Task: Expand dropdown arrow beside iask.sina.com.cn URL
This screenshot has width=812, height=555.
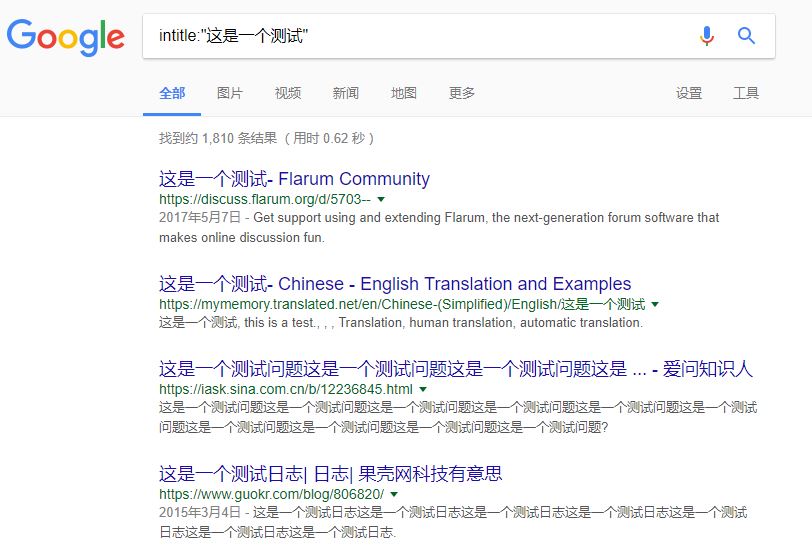Action: tap(423, 389)
